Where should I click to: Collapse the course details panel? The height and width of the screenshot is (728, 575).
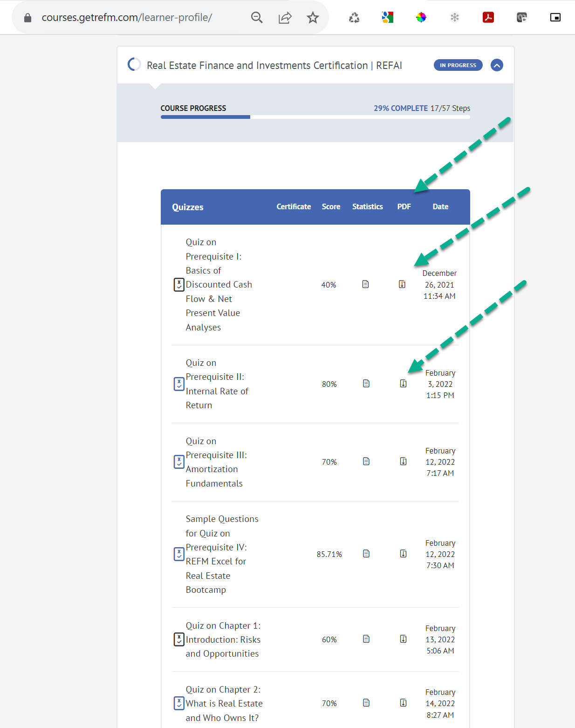coord(497,65)
